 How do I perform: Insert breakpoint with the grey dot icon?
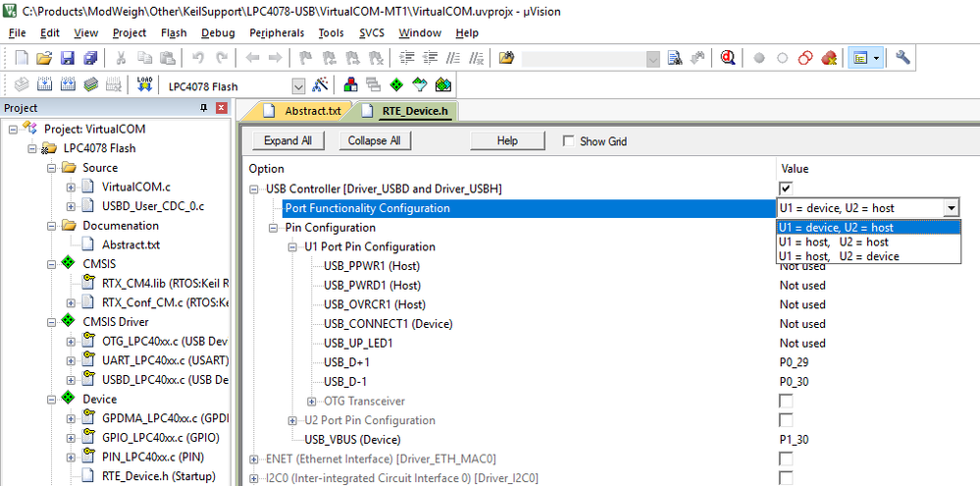(759, 58)
